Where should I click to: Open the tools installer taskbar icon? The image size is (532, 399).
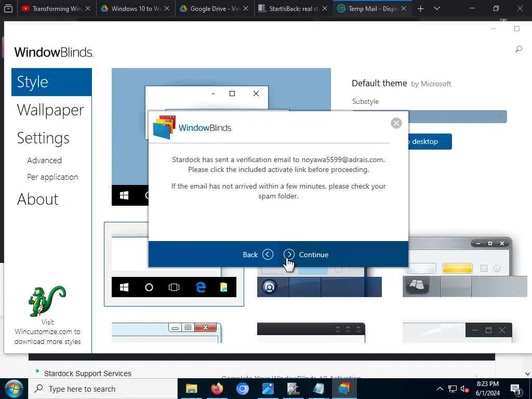pyautogui.click(x=293, y=389)
